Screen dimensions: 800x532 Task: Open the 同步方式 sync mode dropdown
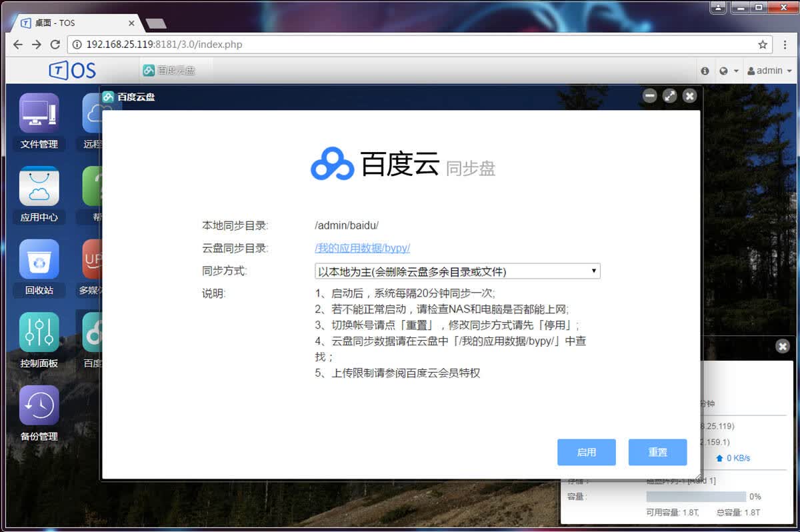tap(457, 271)
